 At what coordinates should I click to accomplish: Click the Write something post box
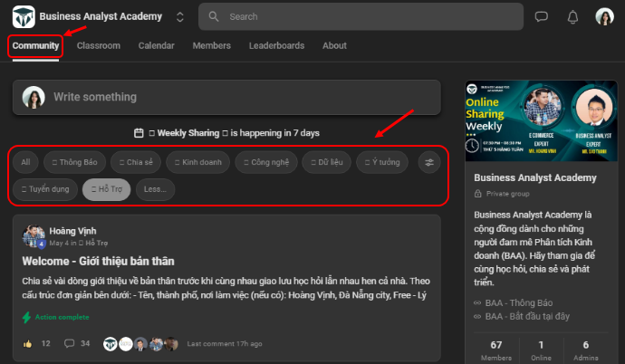226,97
